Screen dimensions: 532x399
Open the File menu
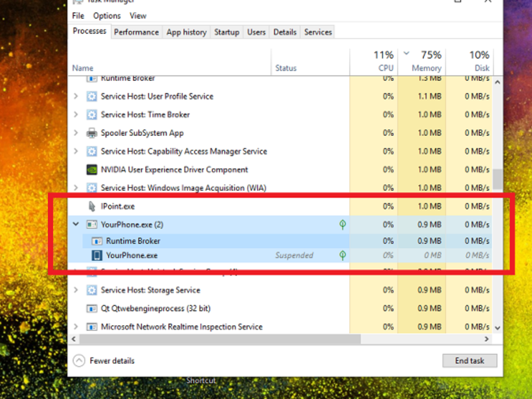(x=78, y=16)
